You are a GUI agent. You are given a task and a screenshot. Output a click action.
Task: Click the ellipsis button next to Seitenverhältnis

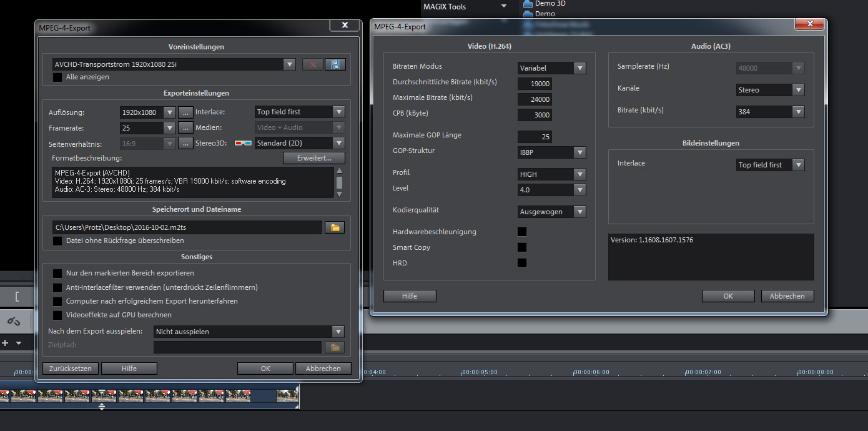tap(185, 143)
